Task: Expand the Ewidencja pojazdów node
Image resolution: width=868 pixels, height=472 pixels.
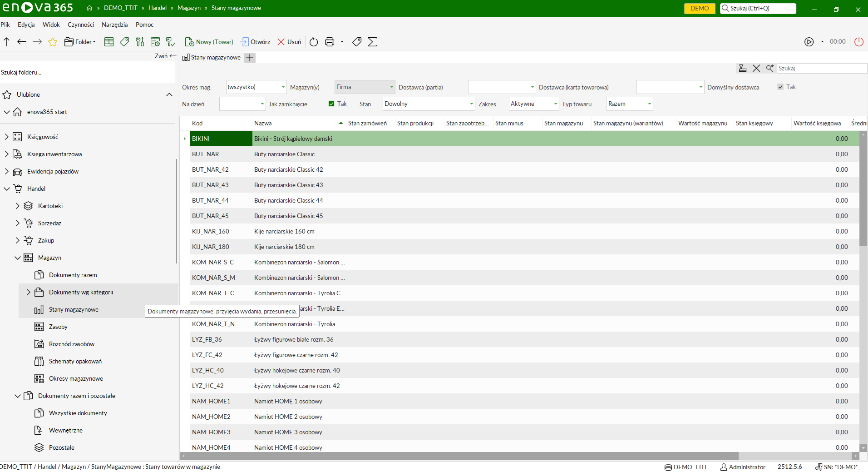Action: [6, 171]
